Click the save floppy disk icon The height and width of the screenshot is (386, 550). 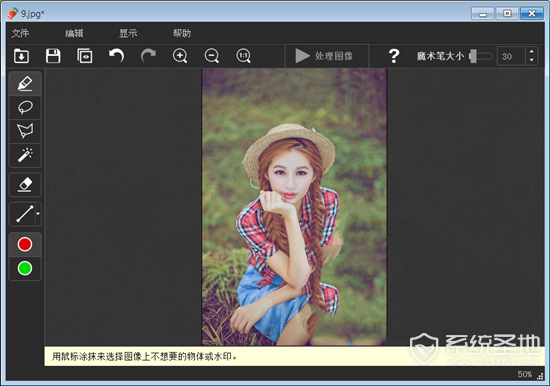click(x=53, y=56)
